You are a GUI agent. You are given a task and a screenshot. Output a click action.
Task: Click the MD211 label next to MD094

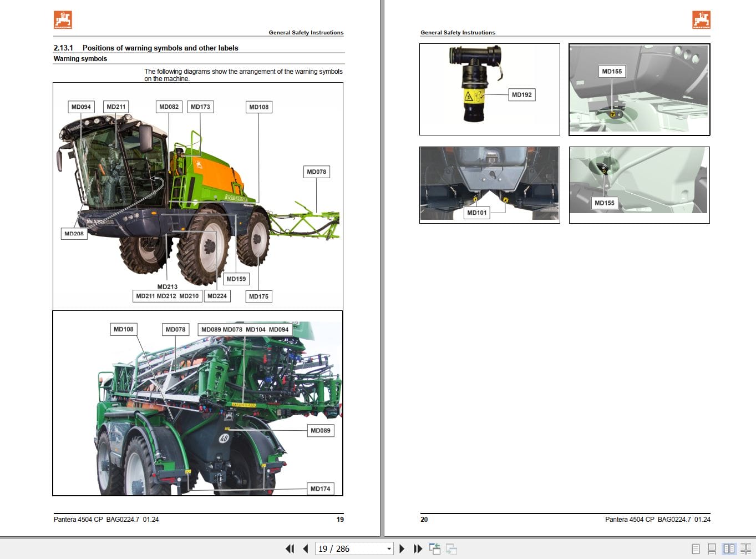point(116,107)
